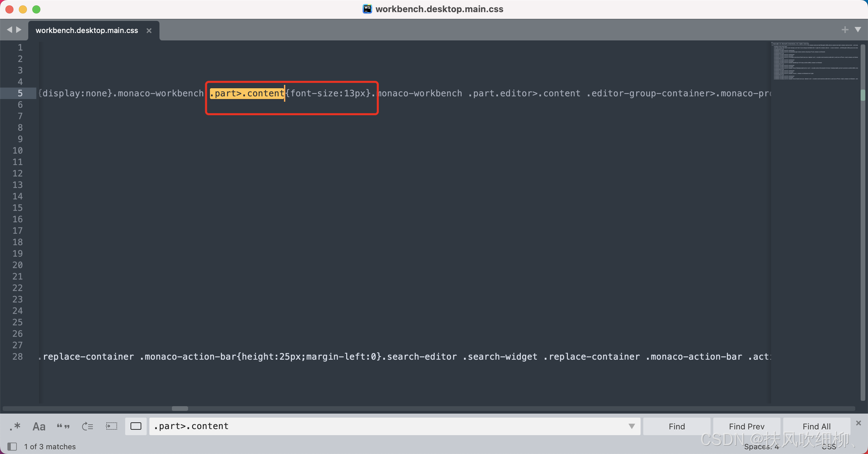Viewport: 868px width, 454px height.
Task: Click '{display:none}' text on line 5
Action: [x=75, y=93]
